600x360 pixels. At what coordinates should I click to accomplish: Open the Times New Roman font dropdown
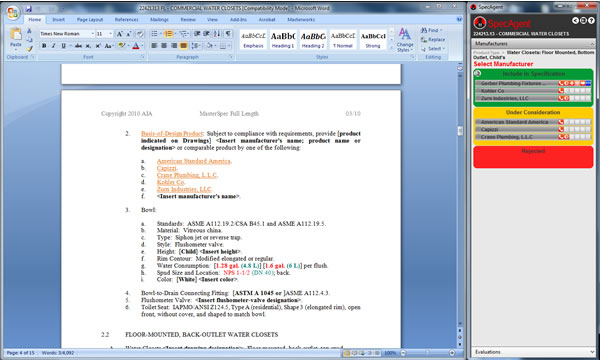click(92, 34)
